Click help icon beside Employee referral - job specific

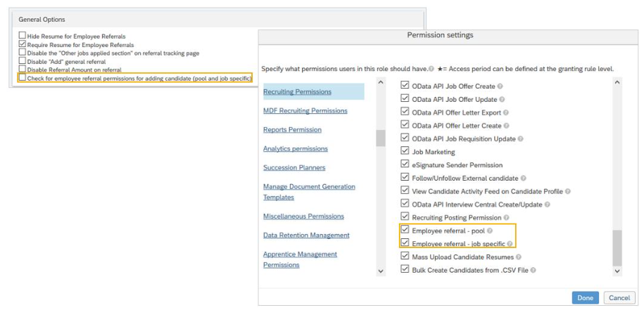point(510,244)
